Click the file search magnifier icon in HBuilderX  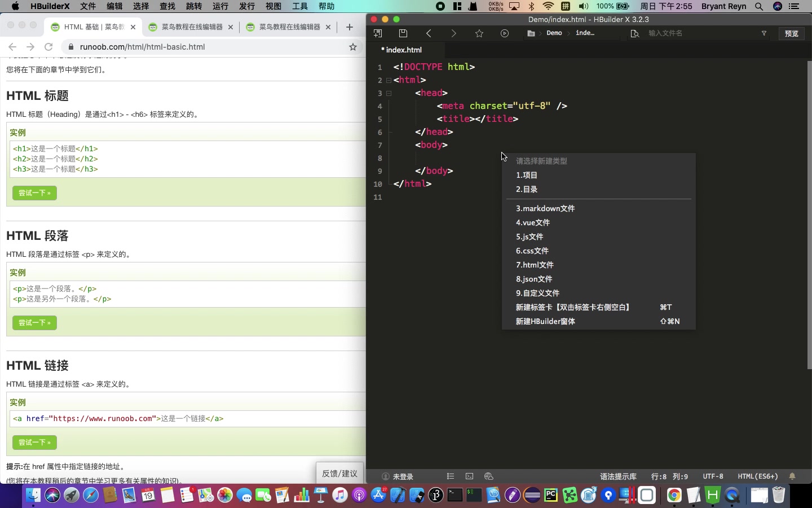635,33
